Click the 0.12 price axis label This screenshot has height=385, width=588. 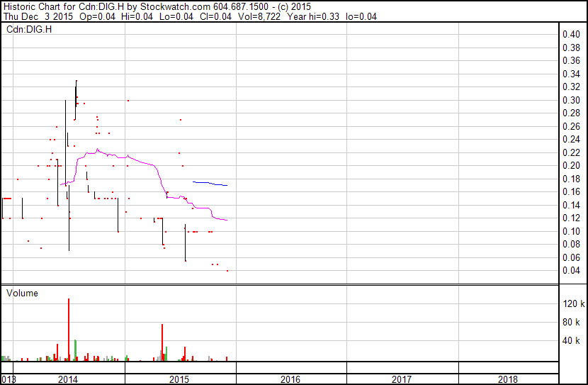pos(571,218)
